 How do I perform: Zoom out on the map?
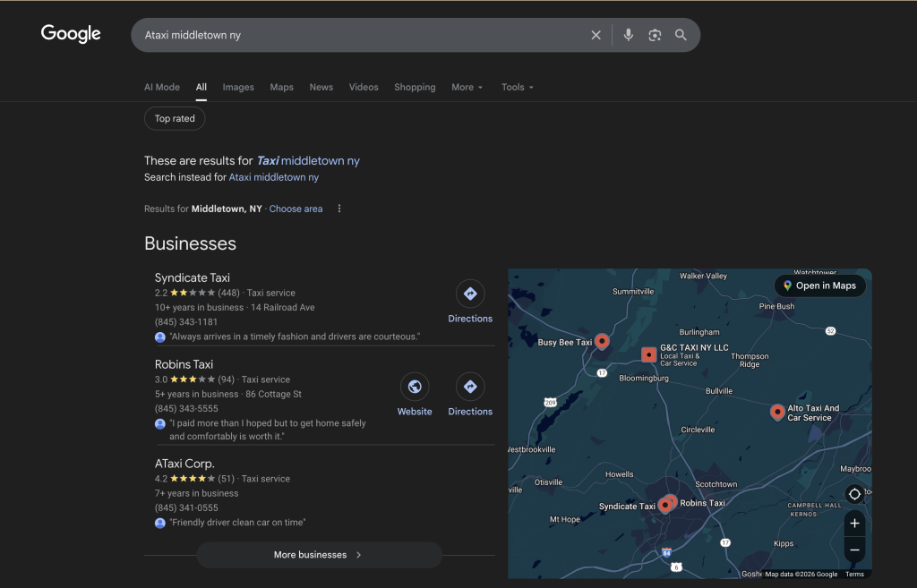(x=854, y=550)
